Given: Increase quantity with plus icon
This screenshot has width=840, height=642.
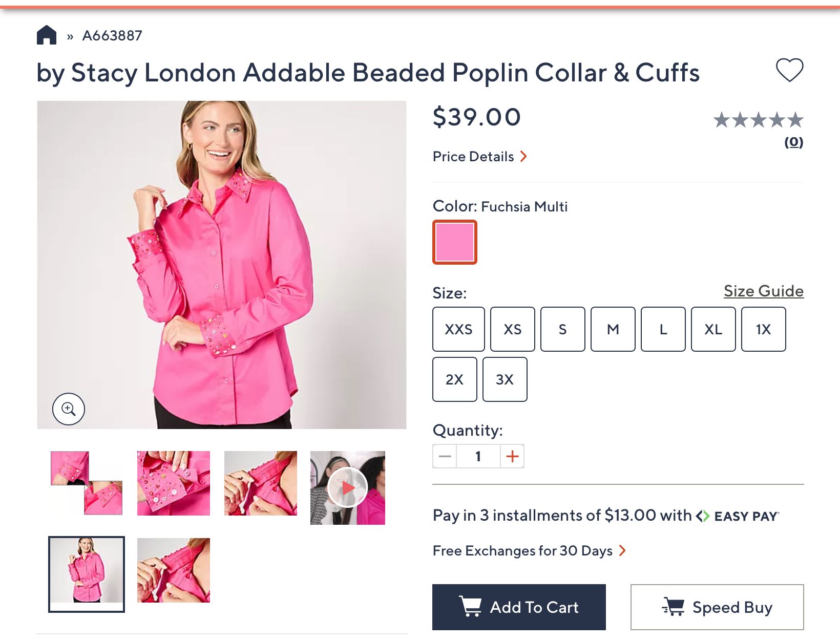Looking at the screenshot, I should [512, 456].
